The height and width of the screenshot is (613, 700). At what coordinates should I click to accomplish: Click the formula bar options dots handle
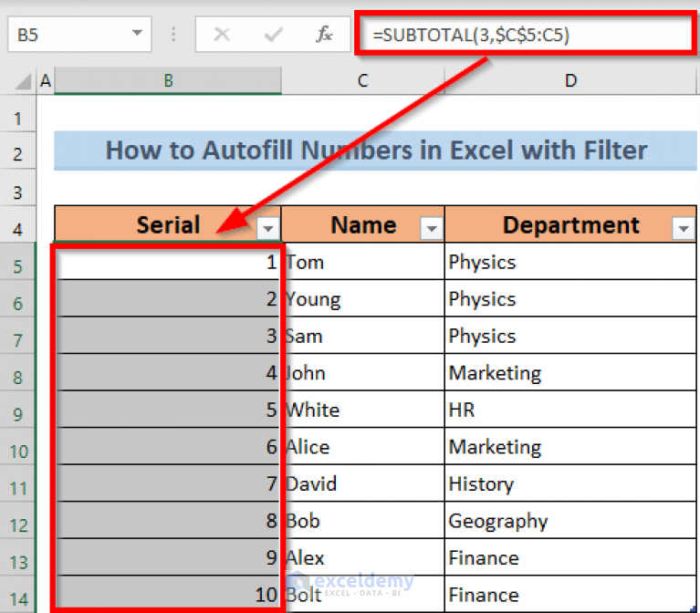(x=173, y=35)
